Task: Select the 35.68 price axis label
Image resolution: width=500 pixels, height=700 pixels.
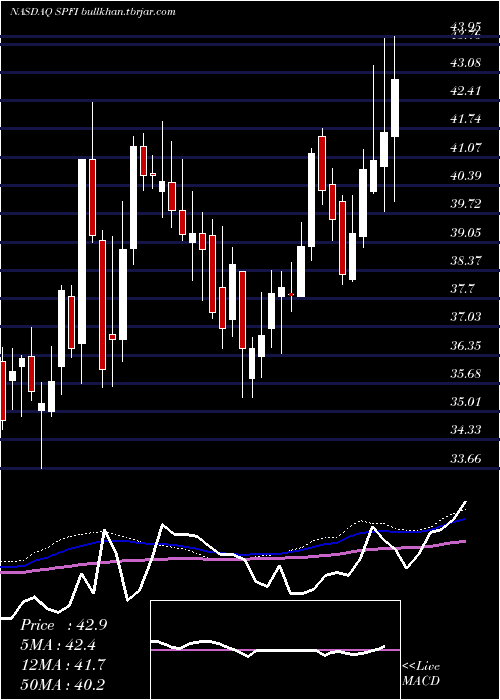Action: pyautogui.click(x=466, y=373)
